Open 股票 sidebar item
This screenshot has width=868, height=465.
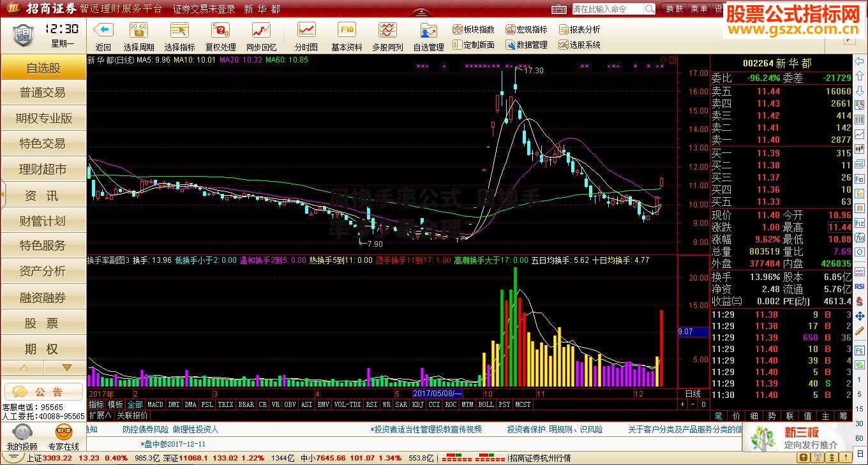pos(43,323)
